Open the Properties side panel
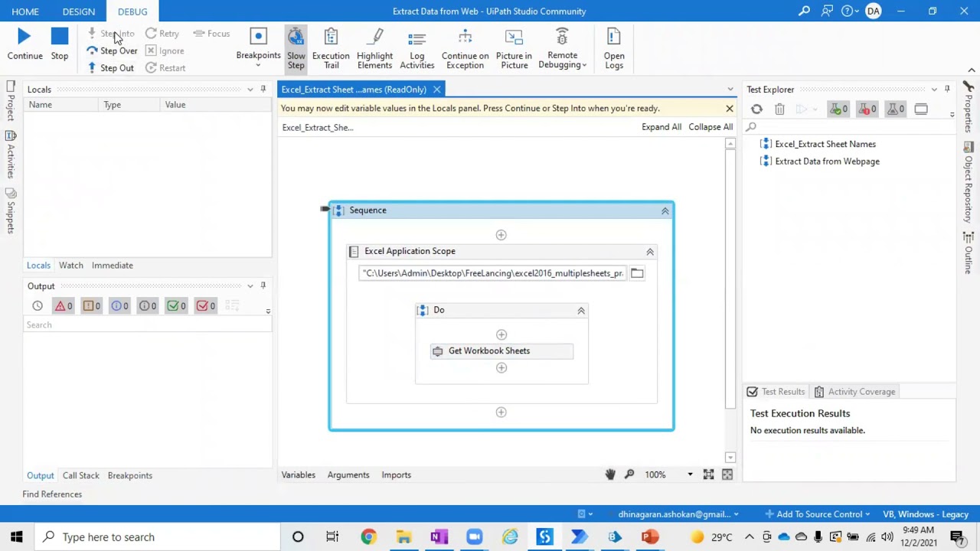The height and width of the screenshot is (551, 980). pos(969,107)
